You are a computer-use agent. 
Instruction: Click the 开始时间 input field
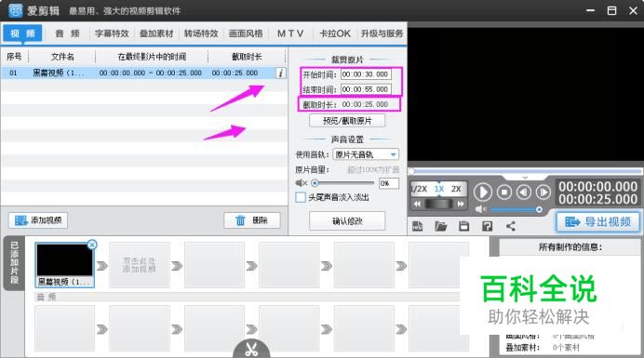[366, 74]
